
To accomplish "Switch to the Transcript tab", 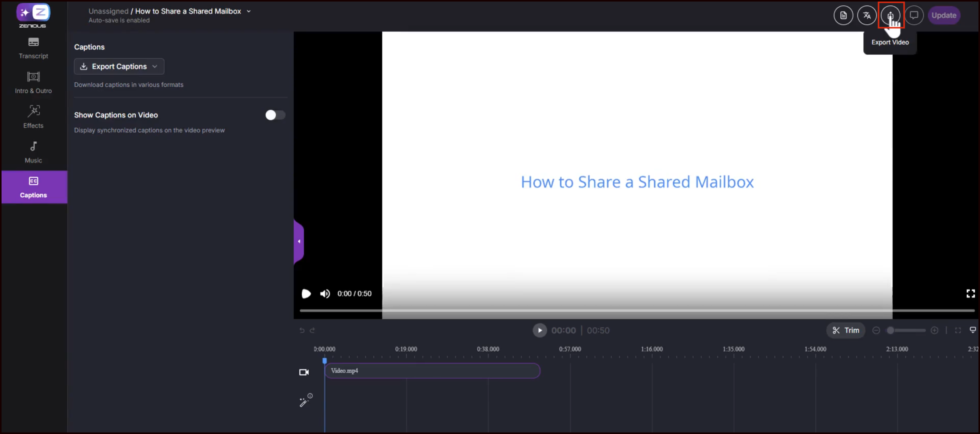I will tap(33, 48).
